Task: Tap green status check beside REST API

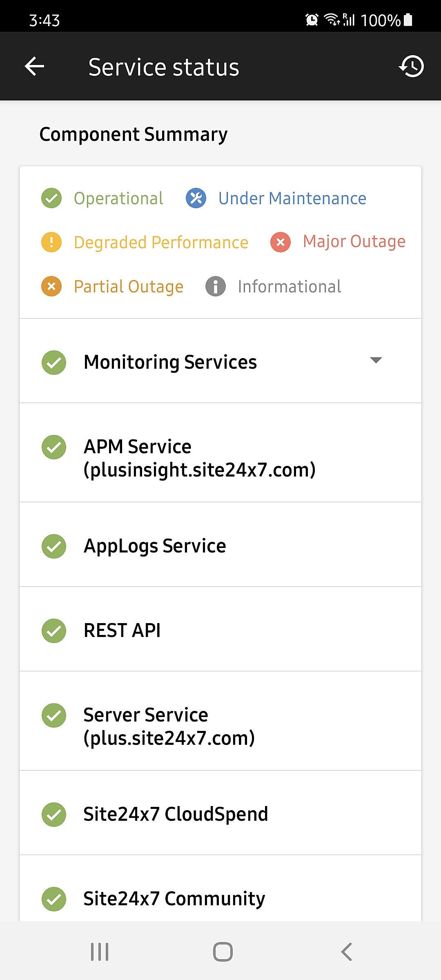Action: [54, 631]
